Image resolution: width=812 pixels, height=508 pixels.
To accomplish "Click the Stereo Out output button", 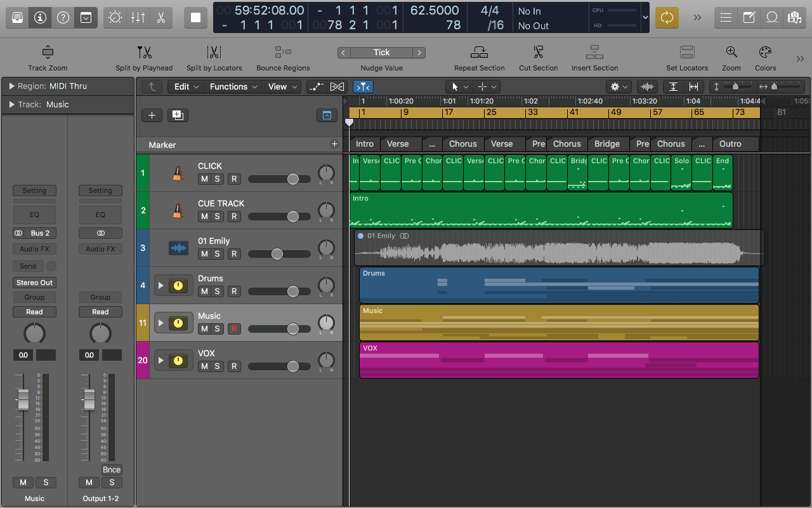I will pyautogui.click(x=35, y=283).
